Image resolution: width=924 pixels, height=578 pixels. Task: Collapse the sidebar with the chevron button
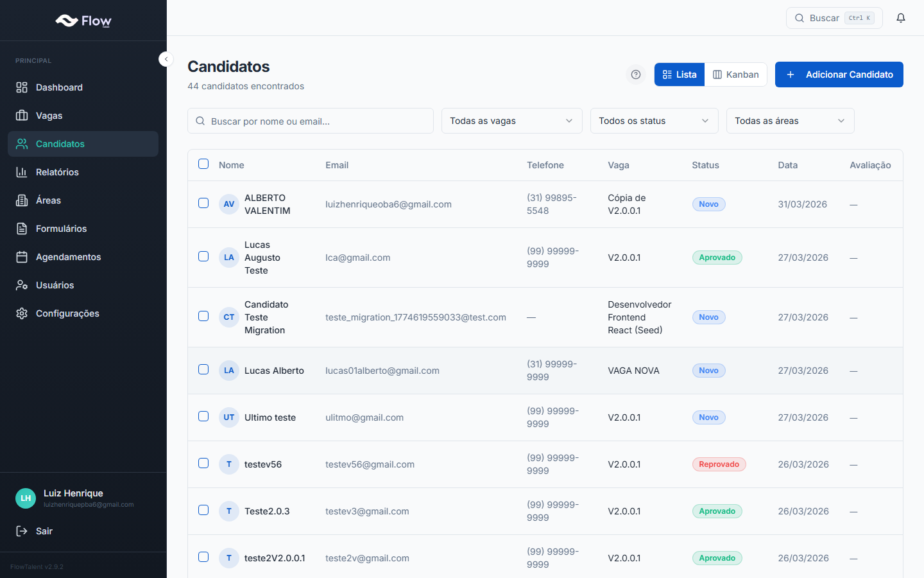166,59
